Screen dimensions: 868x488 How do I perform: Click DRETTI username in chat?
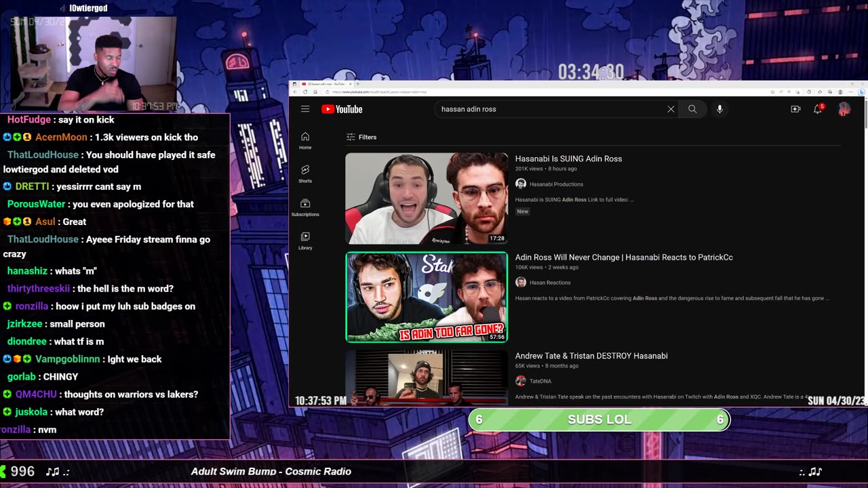coord(33,186)
